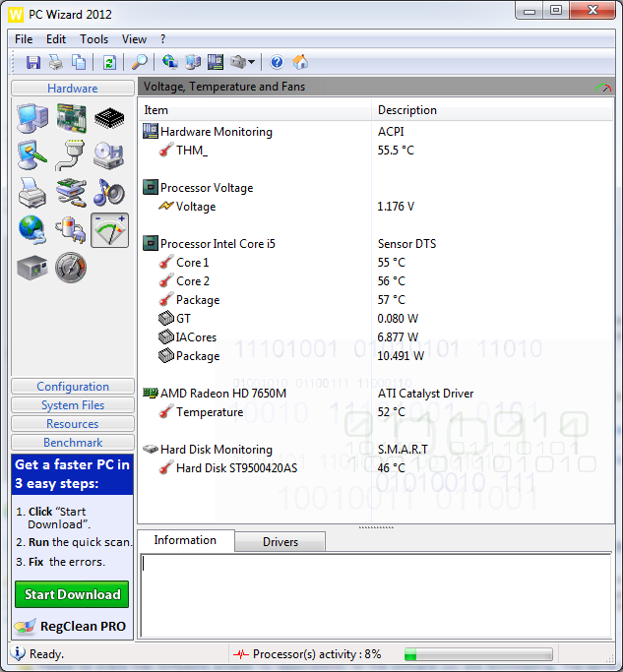
Task: Expand the Resources category
Action: click(x=73, y=424)
